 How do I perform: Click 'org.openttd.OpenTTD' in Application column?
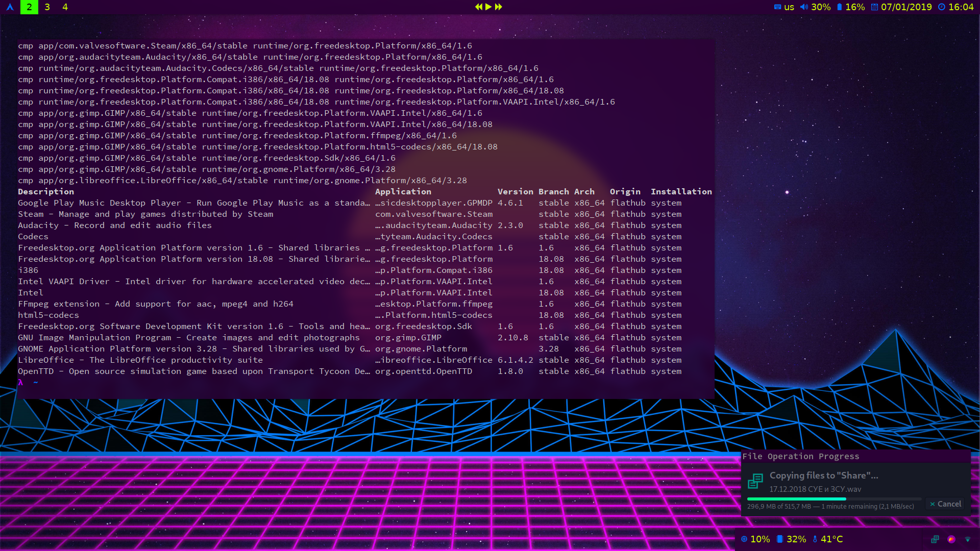(x=424, y=371)
